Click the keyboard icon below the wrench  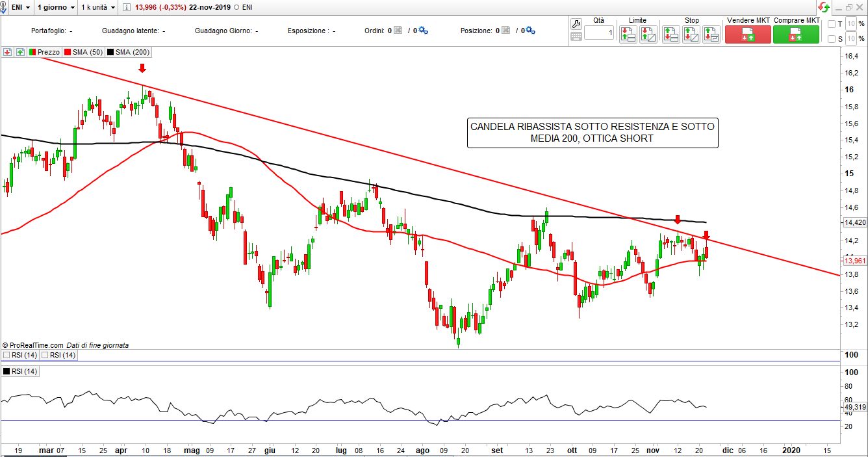click(576, 37)
